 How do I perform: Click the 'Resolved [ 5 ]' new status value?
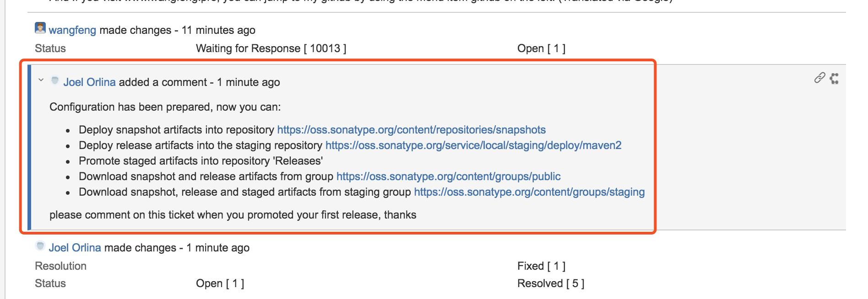[x=551, y=283]
